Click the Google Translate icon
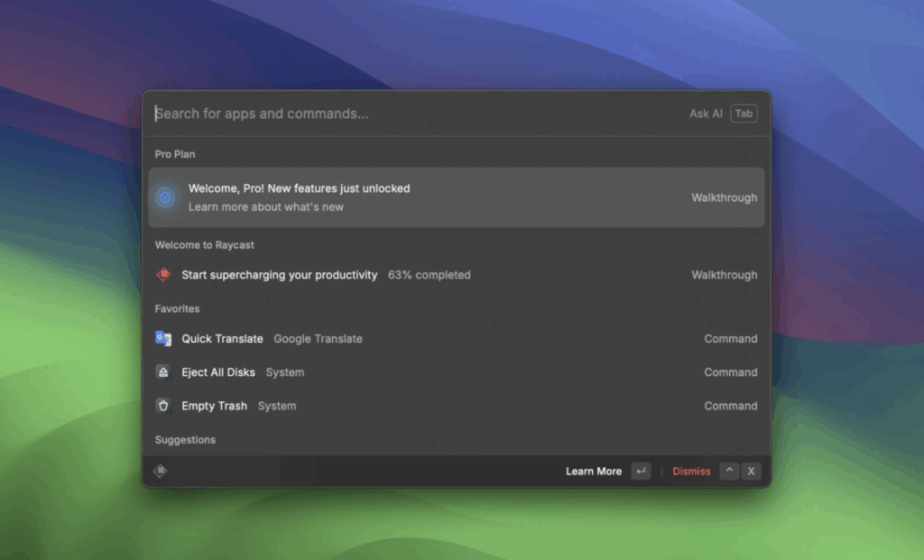The height and width of the screenshot is (560, 924). tap(163, 338)
